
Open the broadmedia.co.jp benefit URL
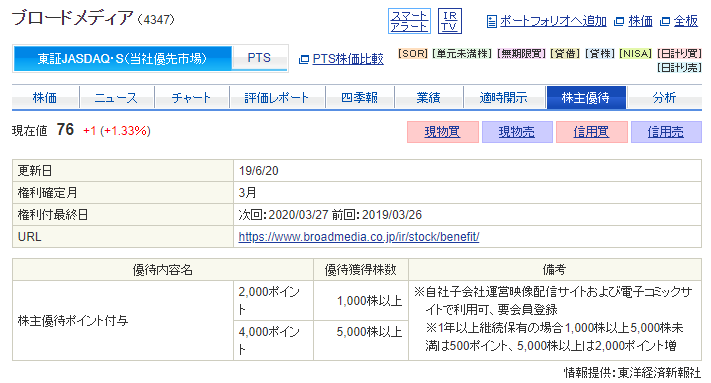pyautogui.click(x=359, y=237)
